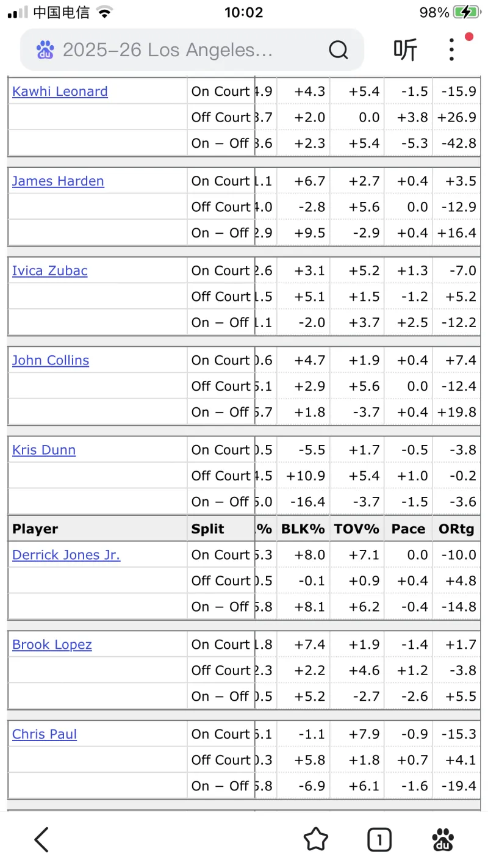
Task: Open Baidu home paw icon at bottom
Action: [x=442, y=840]
